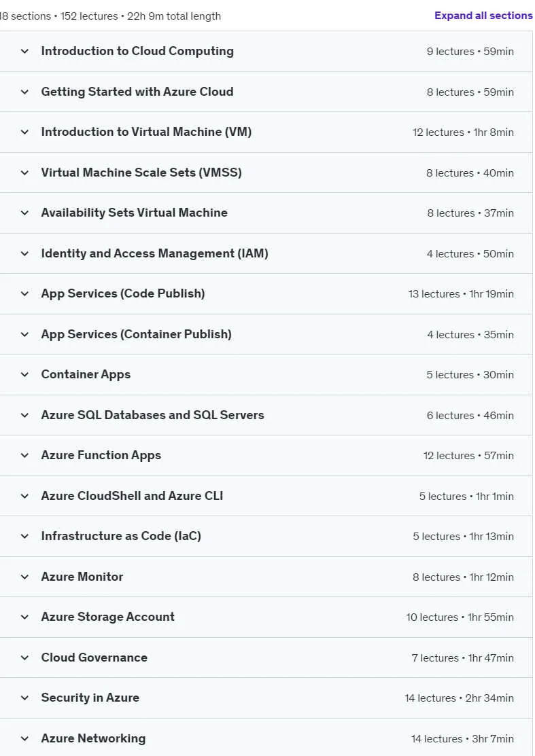
Task: Open Azure SQL Databases and SQL Servers section
Action: pyautogui.click(x=152, y=414)
